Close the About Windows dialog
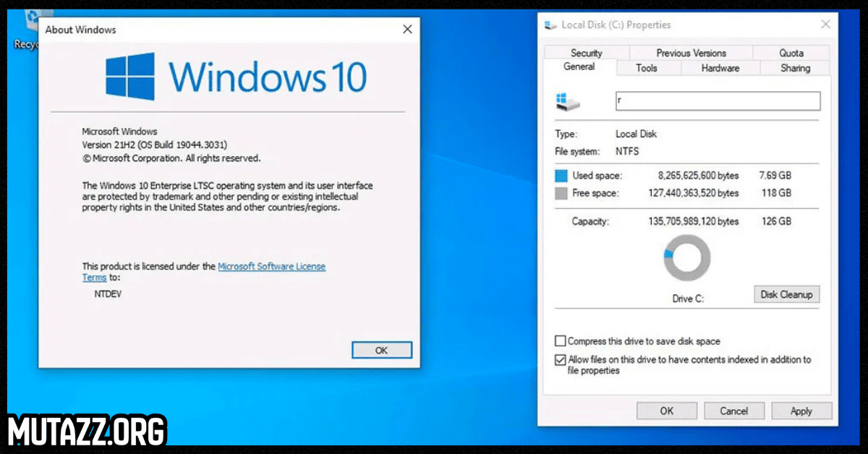Image resolution: width=868 pixels, height=454 pixels. (408, 30)
